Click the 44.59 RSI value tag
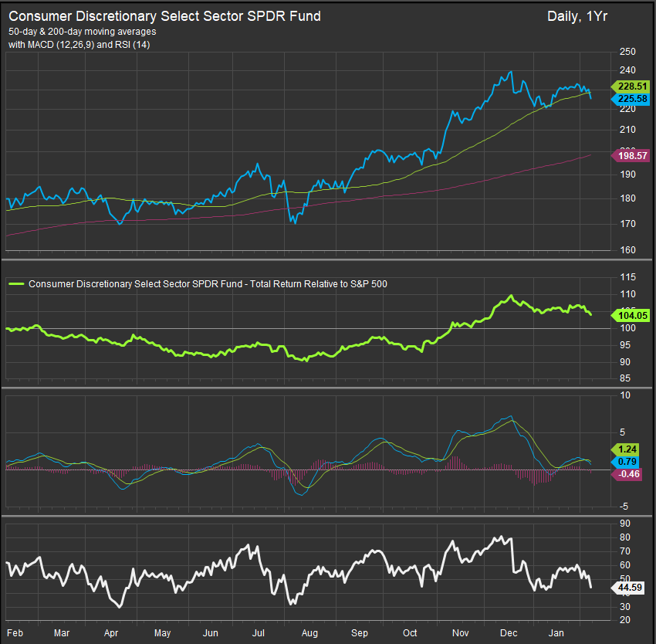The width and height of the screenshot is (656, 644). pos(629,588)
